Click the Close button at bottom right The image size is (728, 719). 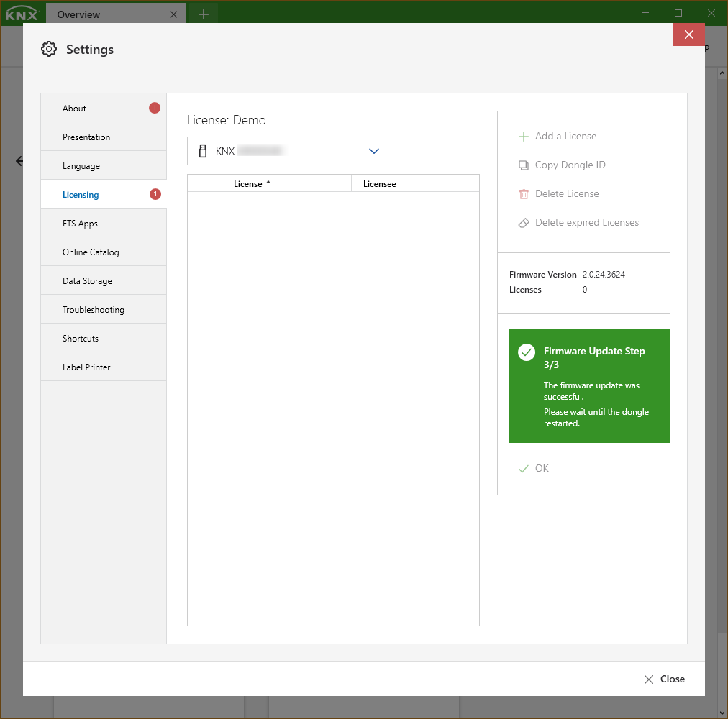coord(664,679)
